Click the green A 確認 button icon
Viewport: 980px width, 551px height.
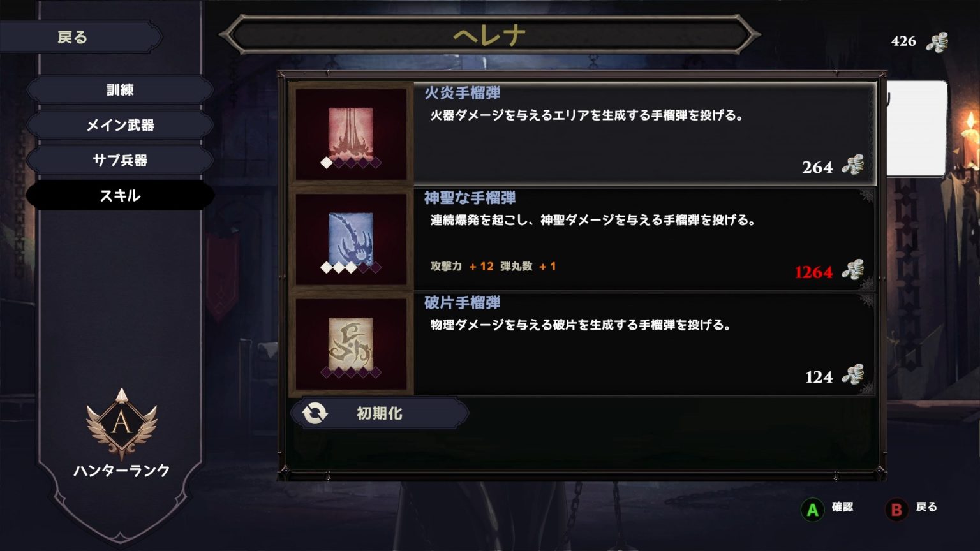pos(812,510)
